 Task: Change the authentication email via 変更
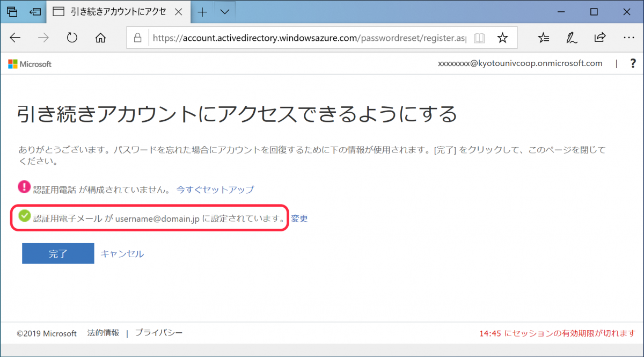299,218
